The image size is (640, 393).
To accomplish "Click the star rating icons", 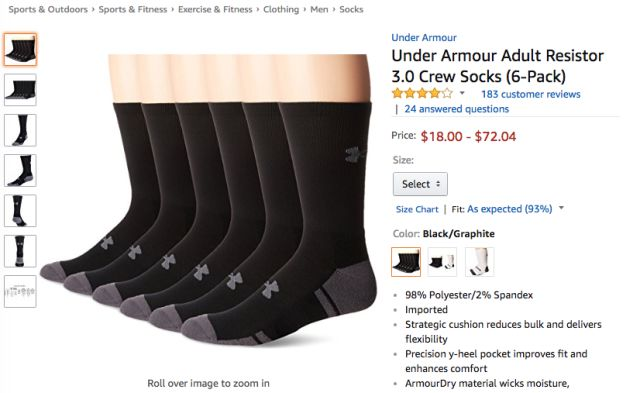I will pos(422,93).
